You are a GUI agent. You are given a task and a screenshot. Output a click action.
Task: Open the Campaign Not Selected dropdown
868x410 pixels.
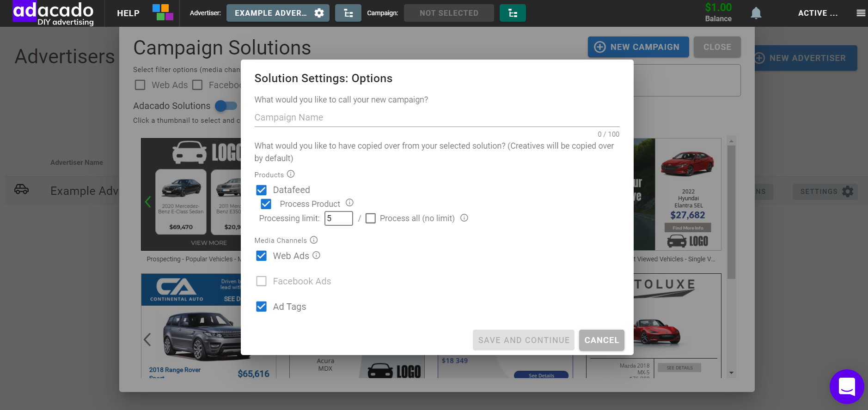pos(449,13)
